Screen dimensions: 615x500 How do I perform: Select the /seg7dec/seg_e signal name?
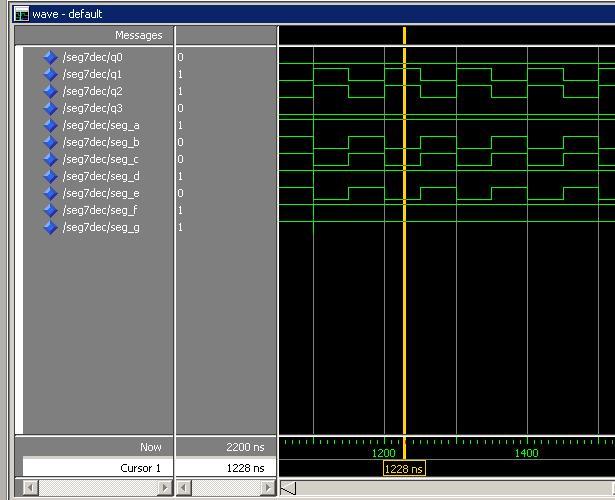pyautogui.click(x=100, y=193)
